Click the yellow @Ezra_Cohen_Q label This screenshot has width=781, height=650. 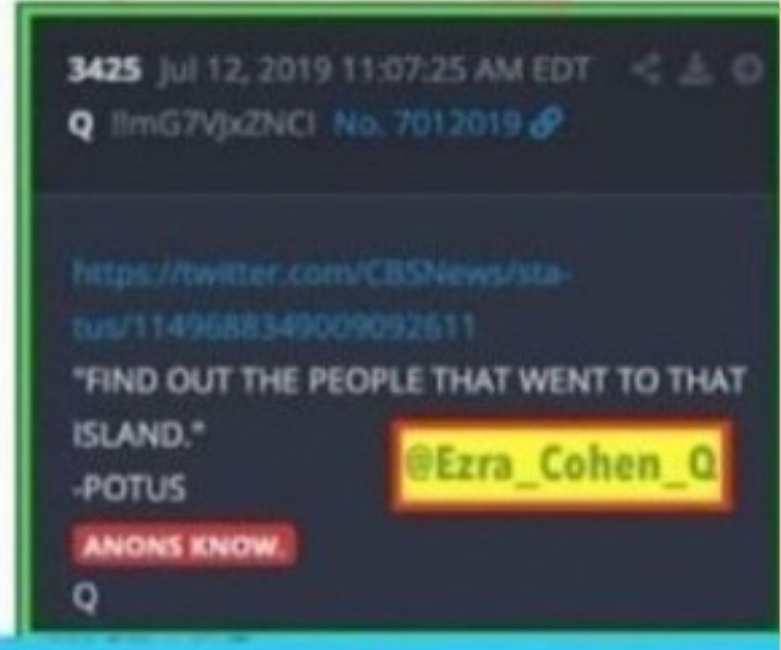click(560, 465)
